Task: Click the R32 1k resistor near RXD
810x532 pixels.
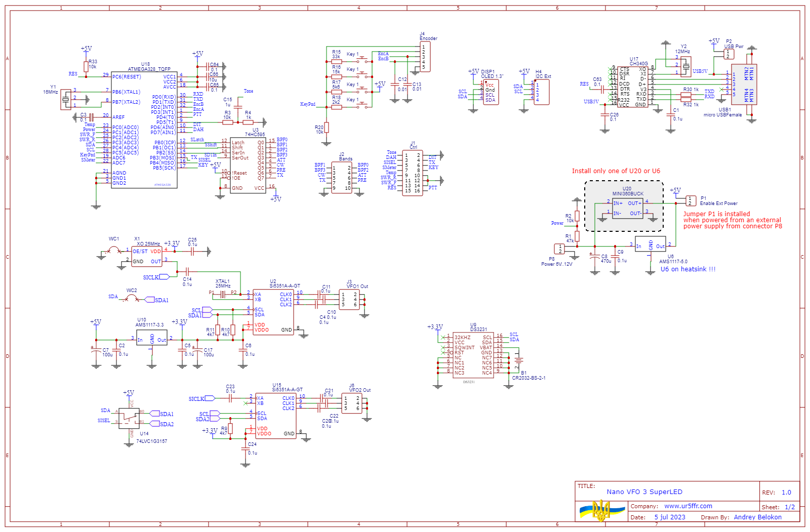Action: pos(686,99)
